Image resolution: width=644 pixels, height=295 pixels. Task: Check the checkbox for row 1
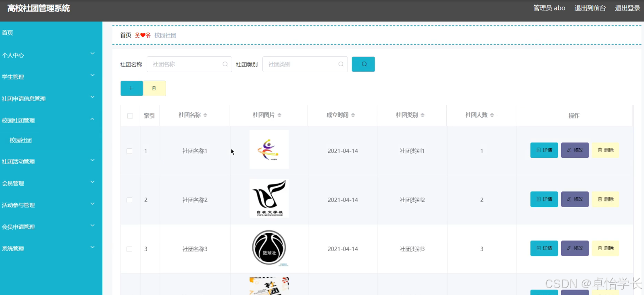pyautogui.click(x=129, y=151)
